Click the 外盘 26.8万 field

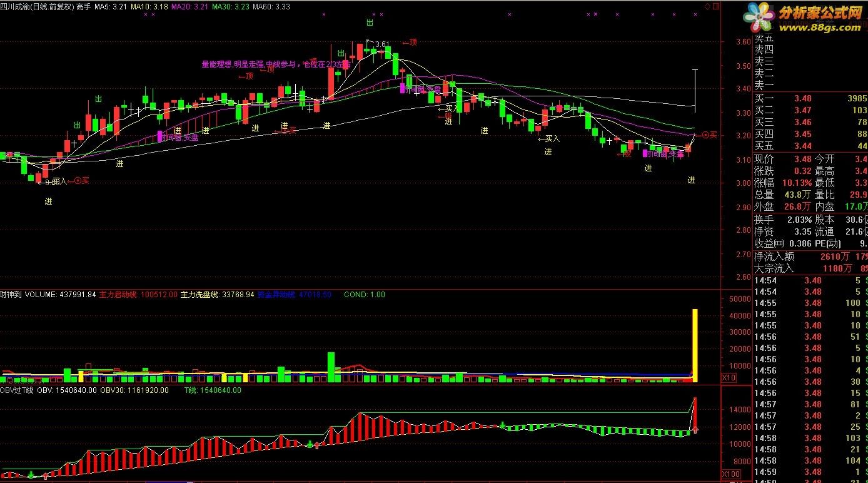tap(783, 206)
